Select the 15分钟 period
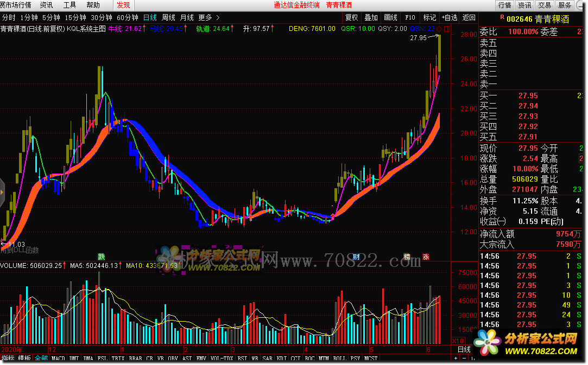This screenshot has width=588, height=365. [x=75, y=17]
